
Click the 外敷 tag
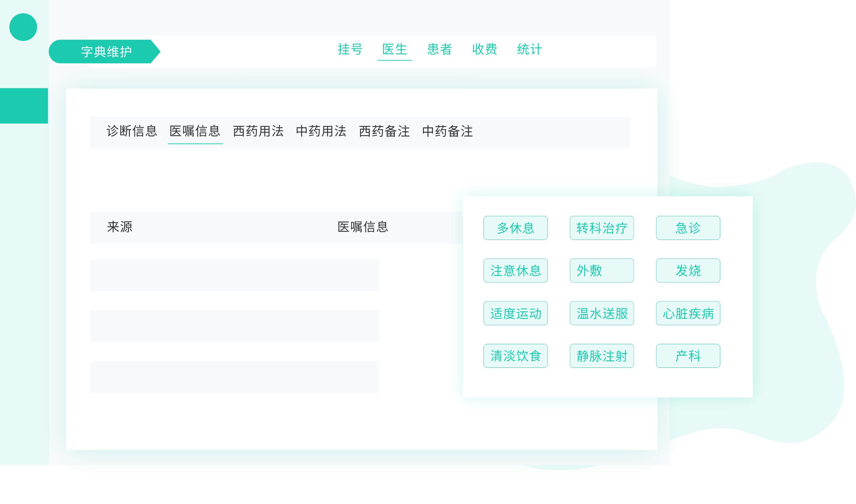602,271
